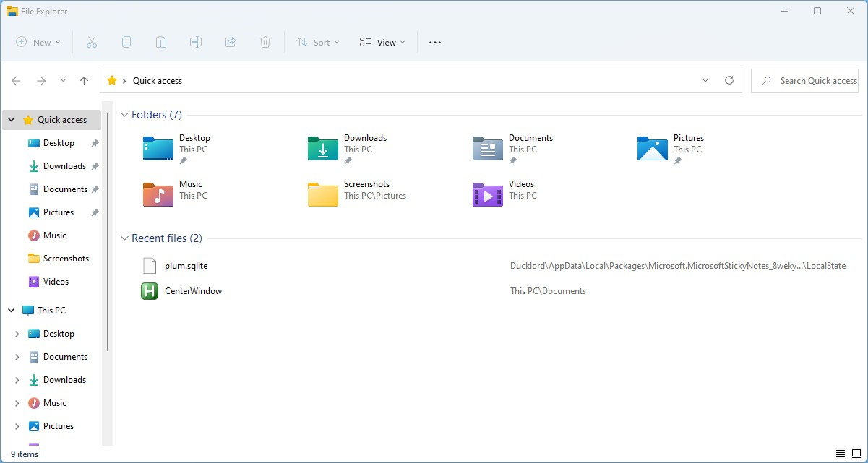Switch to details view in status bar
Viewport: 868px width, 463px height.
pos(840,454)
